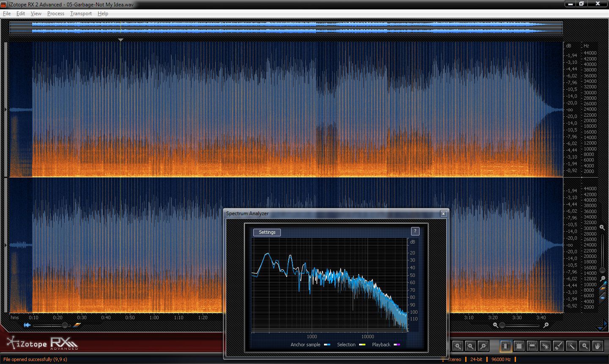
Task: Open the Edit menu
Action: click(21, 14)
